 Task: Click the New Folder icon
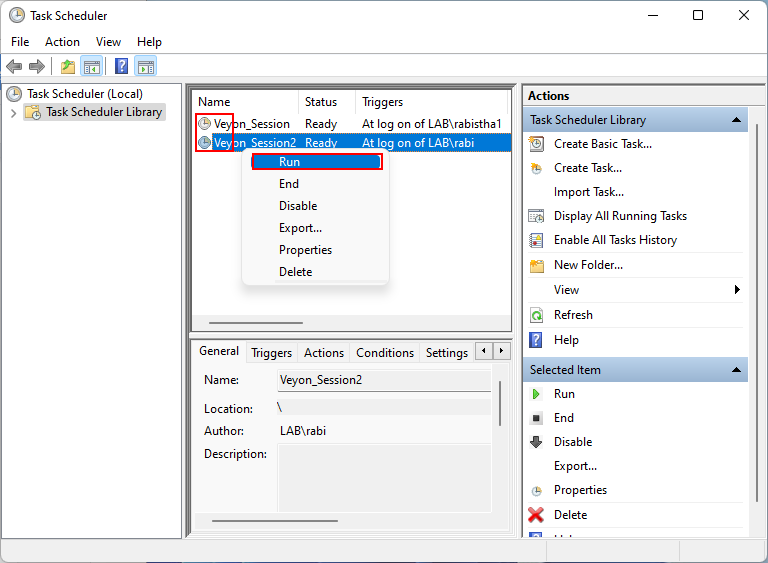pos(536,265)
